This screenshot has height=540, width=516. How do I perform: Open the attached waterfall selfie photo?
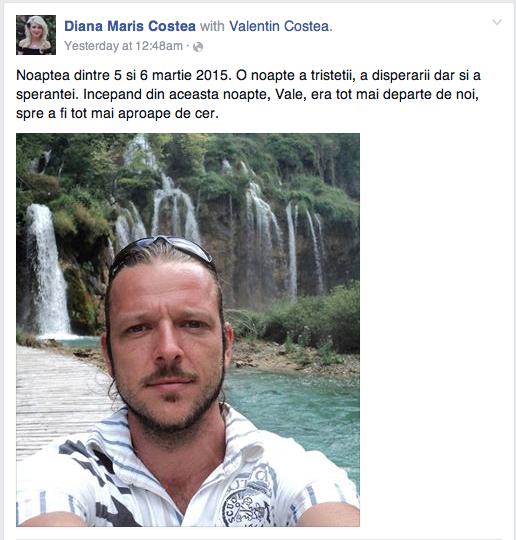[188, 330]
